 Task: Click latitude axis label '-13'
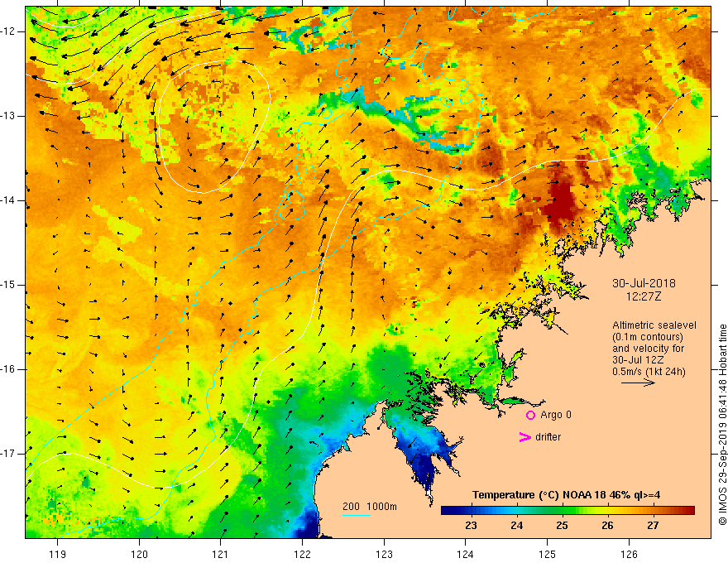(8, 116)
